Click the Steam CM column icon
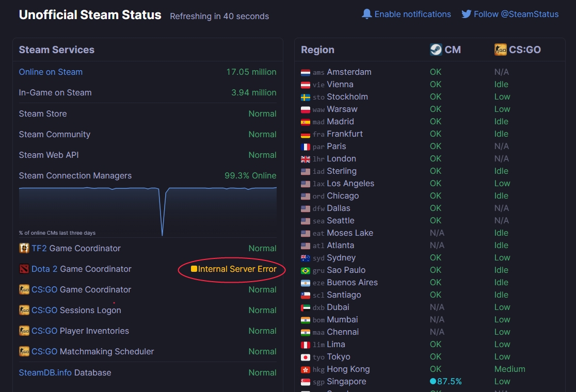The width and height of the screenshot is (576, 392). (x=436, y=50)
